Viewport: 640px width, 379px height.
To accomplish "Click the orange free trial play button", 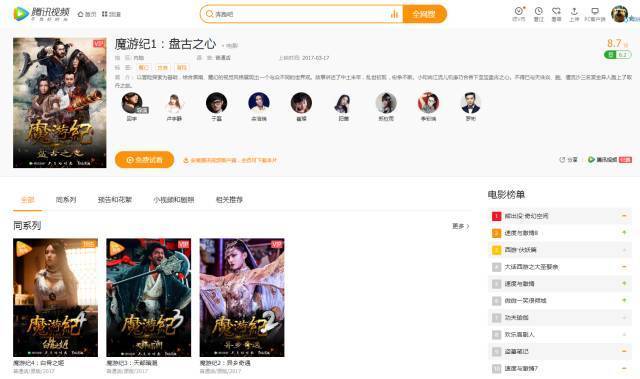I will tap(144, 160).
